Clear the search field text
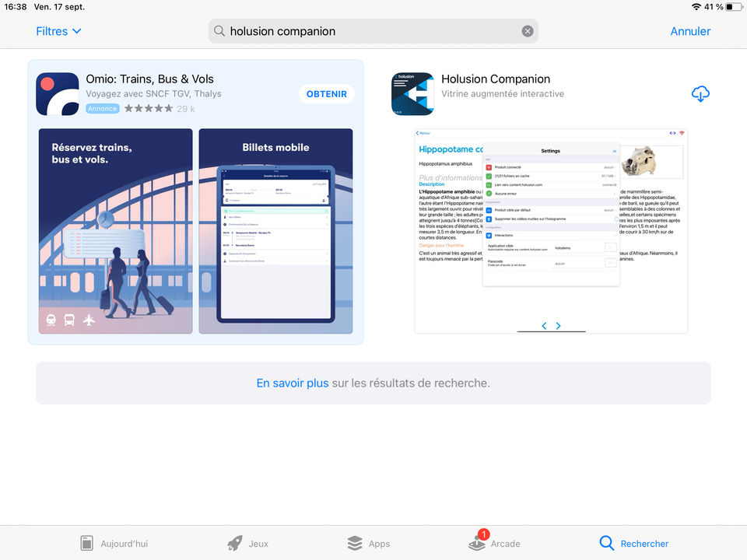 click(528, 31)
